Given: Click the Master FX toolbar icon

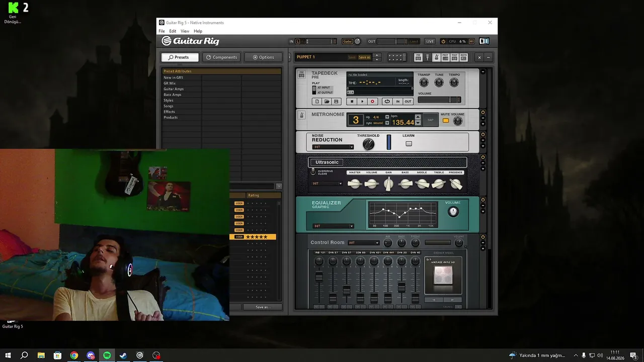Looking at the screenshot, I should tap(463, 57).
